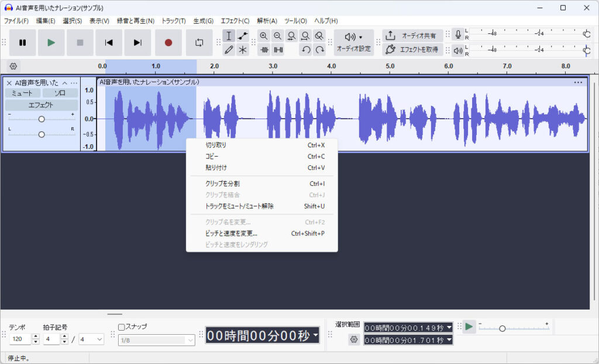Click the Zoom toggle icon
This screenshot has width=599, height=364.
tap(319, 36)
